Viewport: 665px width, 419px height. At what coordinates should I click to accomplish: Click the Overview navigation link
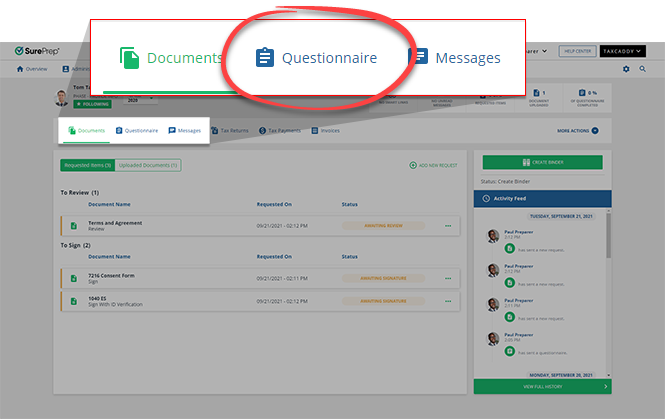32,69
